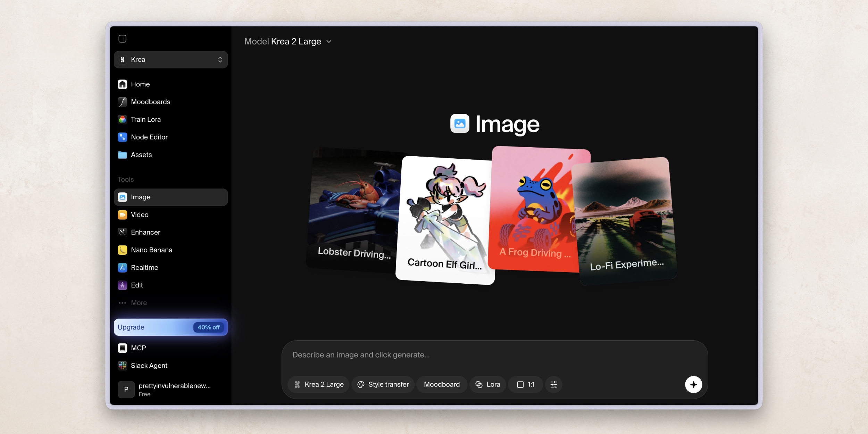Screen dimensions: 868x434
Task: Open the generation settings sliders icon
Action: tap(553, 385)
